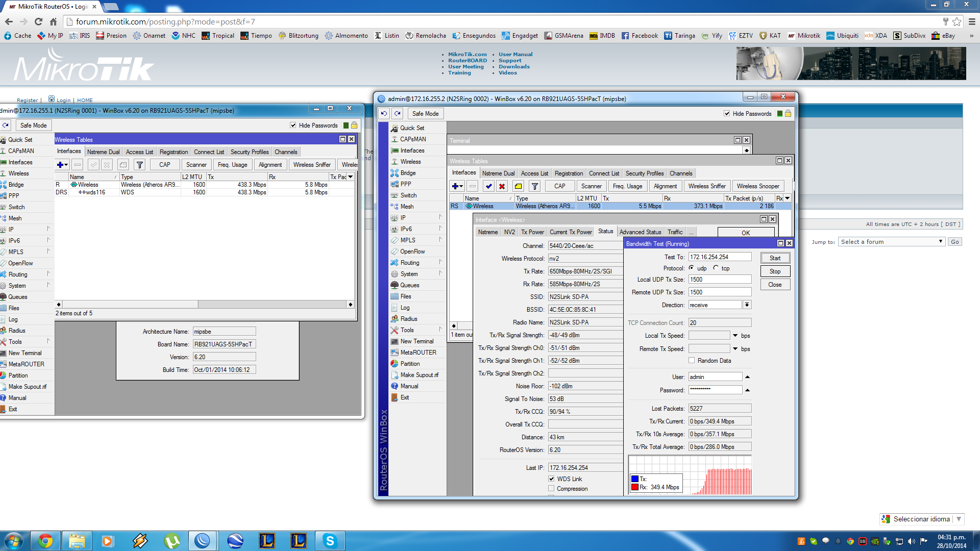Screen dimensions: 980x551
Task: Open CAPsMAN in the N2SRing 0002 sidebar
Action: point(413,139)
